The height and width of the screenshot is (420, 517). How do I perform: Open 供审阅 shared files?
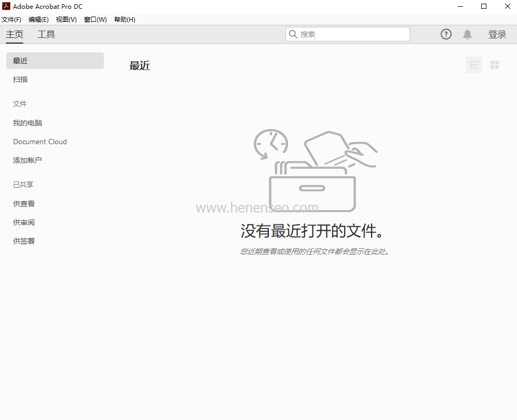(24, 222)
